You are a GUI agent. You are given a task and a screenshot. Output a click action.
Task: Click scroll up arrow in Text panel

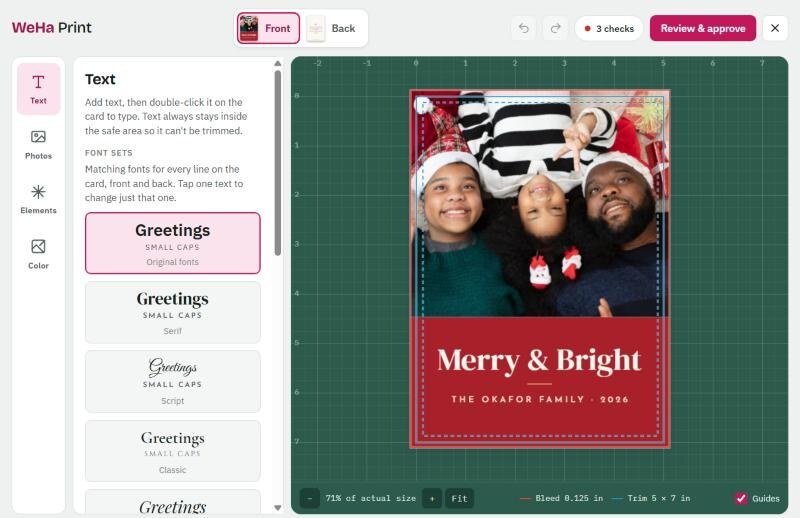278,63
